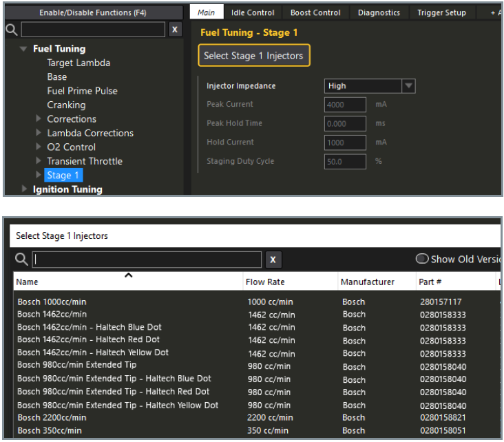Click the functions search input field

click(x=93, y=30)
